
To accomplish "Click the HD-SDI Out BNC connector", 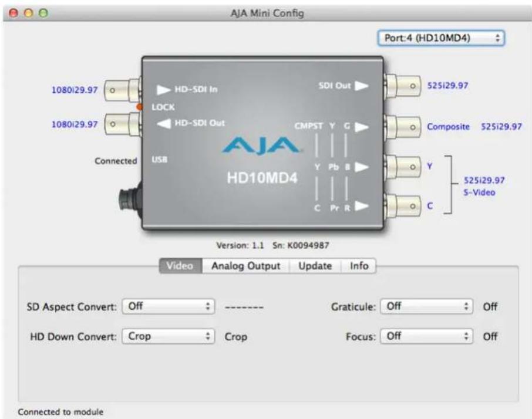I will [122, 124].
